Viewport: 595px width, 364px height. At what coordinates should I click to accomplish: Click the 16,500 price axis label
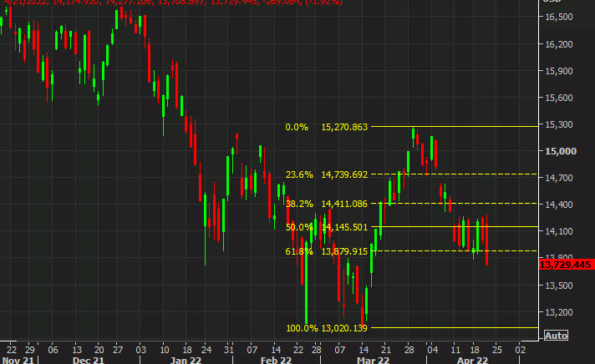click(557, 18)
